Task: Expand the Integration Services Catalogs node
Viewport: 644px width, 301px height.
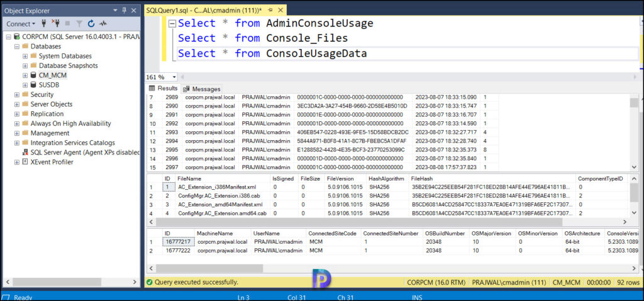Action: [x=17, y=143]
